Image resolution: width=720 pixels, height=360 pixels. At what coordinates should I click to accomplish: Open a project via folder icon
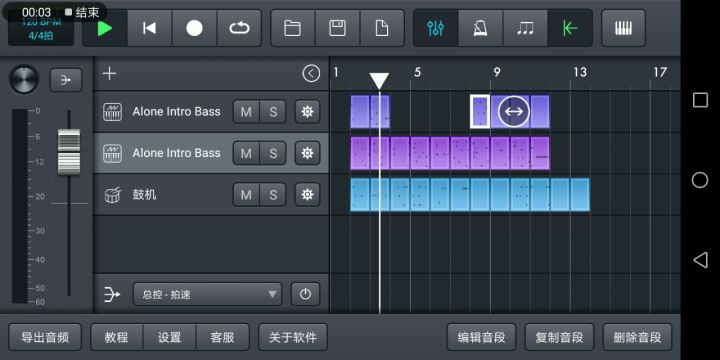click(x=292, y=28)
